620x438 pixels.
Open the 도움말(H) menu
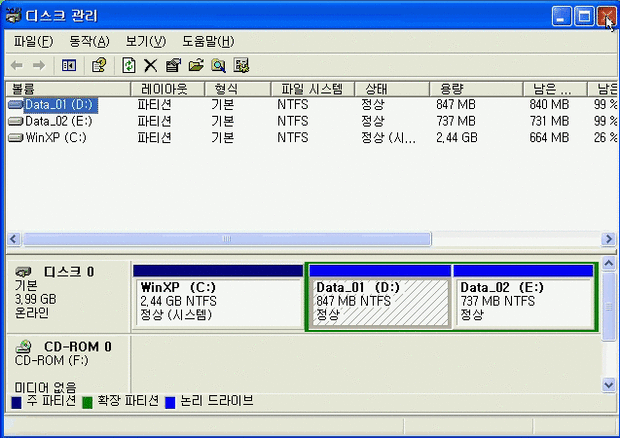tap(208, 42)
